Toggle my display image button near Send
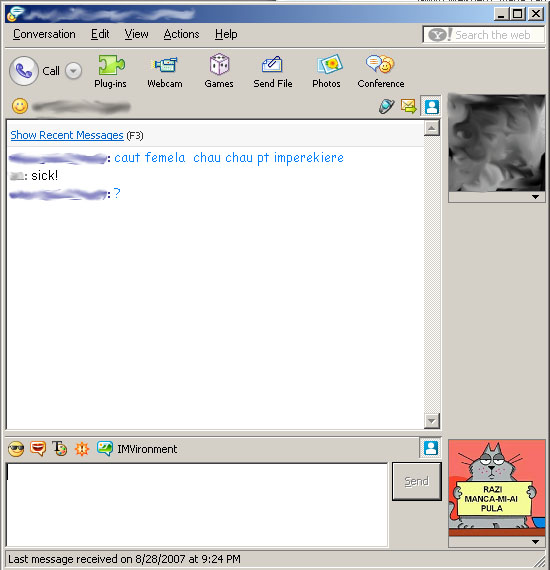Screen dimensions: 550x570 pyautogui.click(x=431, y=448)
